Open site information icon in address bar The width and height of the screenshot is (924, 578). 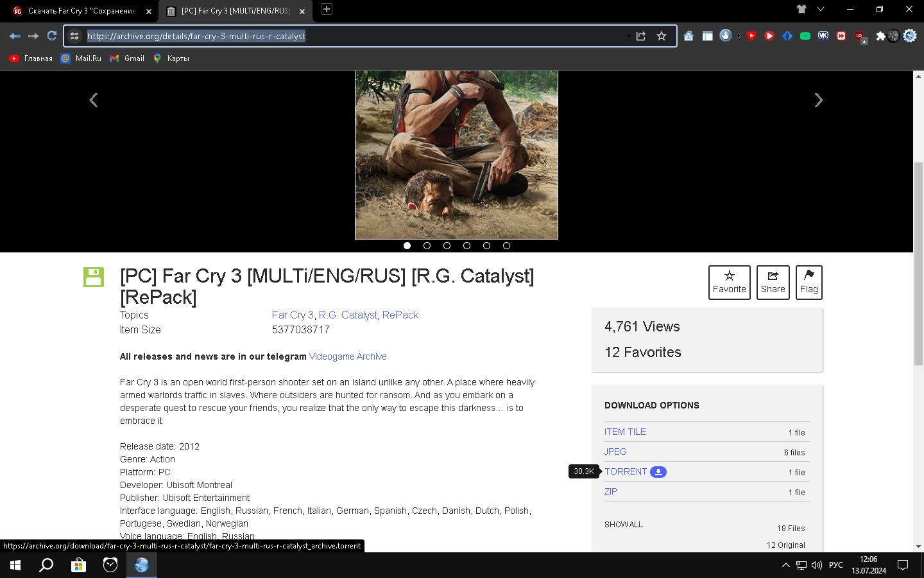click(x=74, y=36)
